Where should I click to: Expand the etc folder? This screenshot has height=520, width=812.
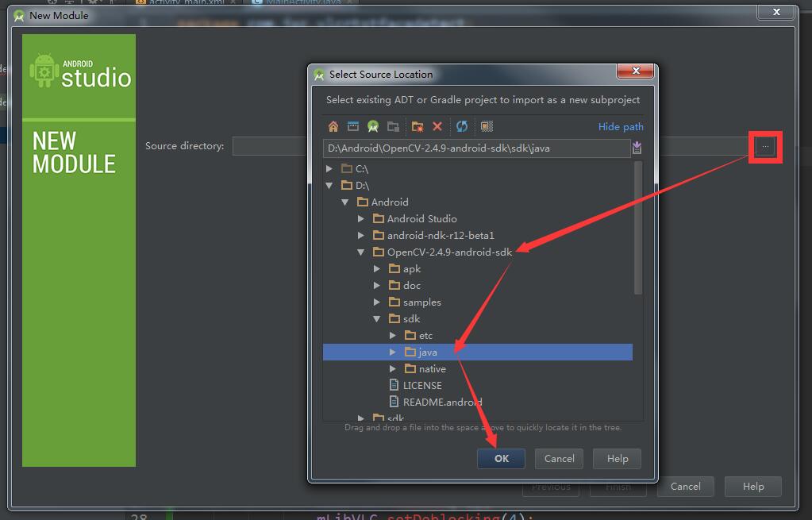(393, 336)
